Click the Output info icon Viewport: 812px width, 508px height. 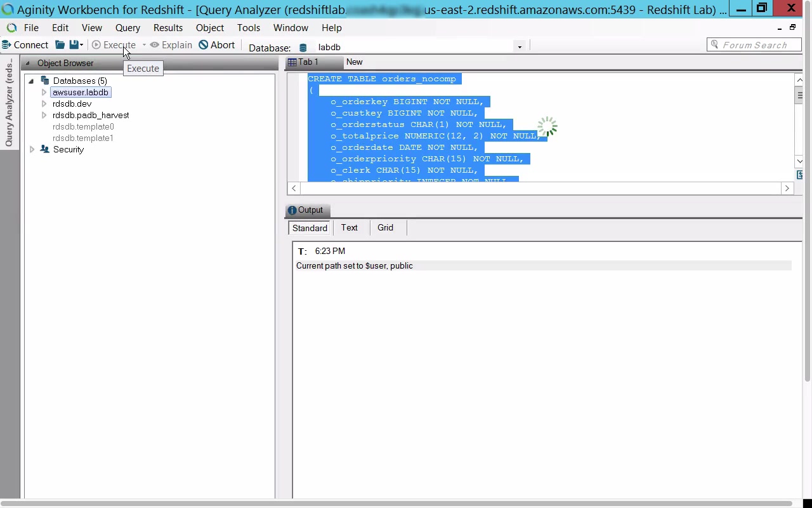[292, 210]
